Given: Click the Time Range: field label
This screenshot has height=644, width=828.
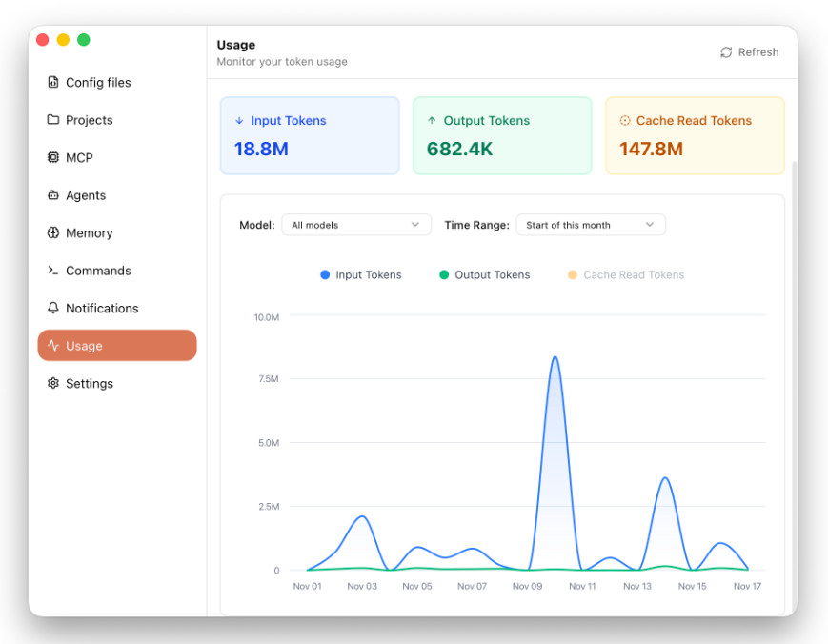Looking at the screenshot, I should coord(476,225).
